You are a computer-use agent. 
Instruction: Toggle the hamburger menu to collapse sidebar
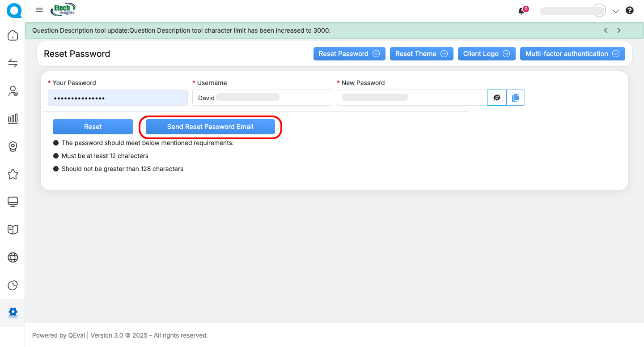tap(39, 10)
